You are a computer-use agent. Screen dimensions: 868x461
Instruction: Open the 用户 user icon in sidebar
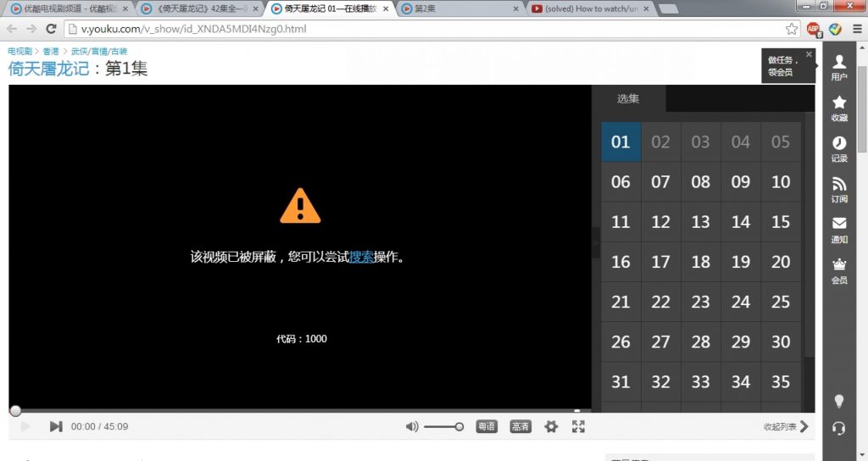click(838, 66)
